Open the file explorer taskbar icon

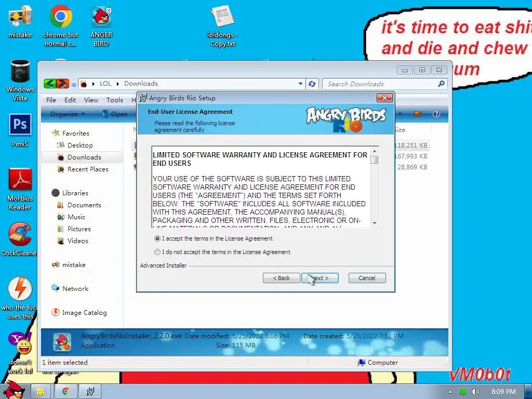(41, 392)
